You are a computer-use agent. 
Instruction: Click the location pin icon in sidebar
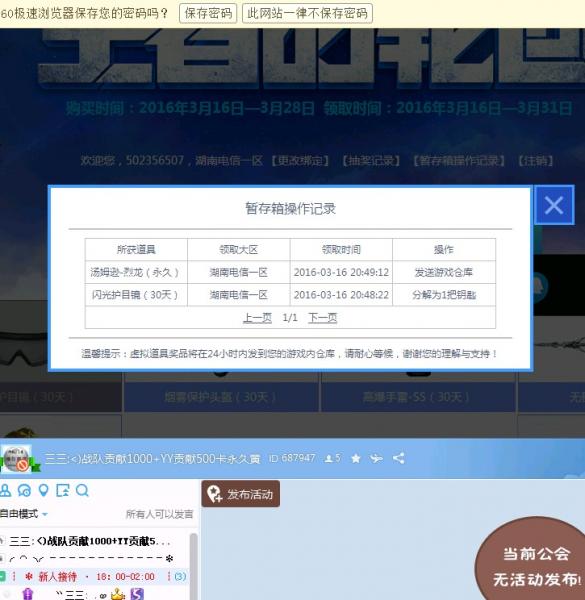click(x=44, y=491)
